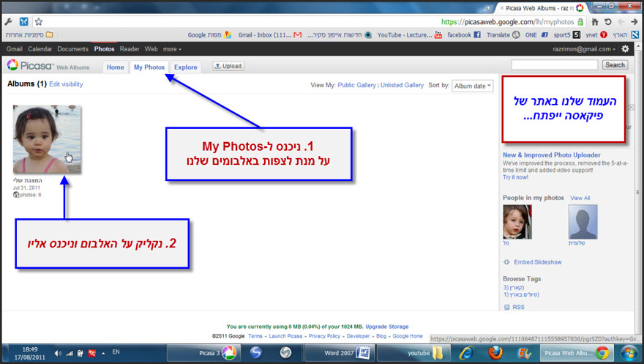
Task: Open the sport5 bookmark
Action: [x=566, y=35]
